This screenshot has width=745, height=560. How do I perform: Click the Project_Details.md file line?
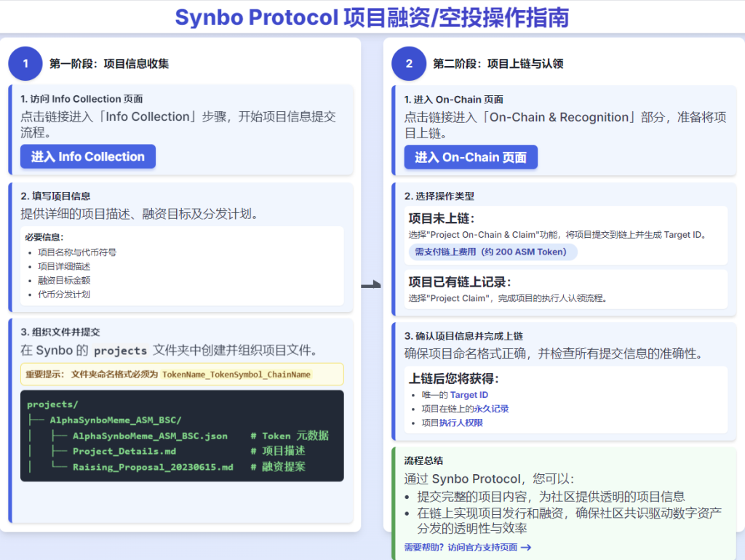click(124, 451)
